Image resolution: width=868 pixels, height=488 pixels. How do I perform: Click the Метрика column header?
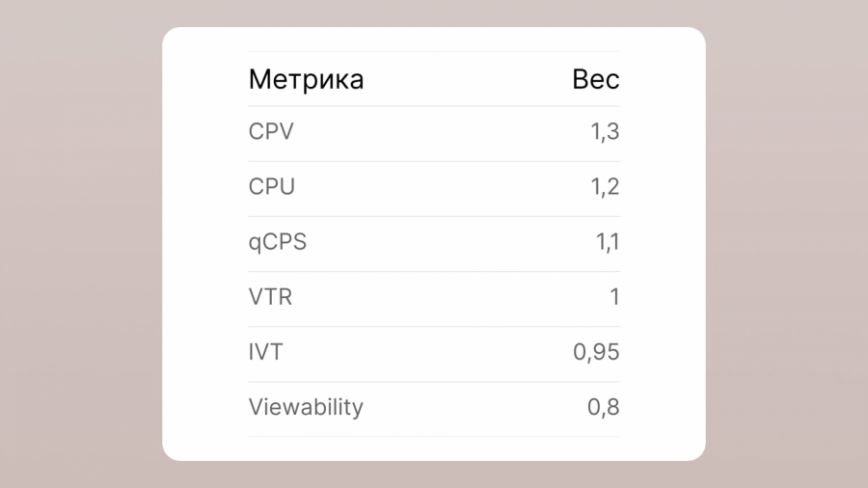coord(306,79)
